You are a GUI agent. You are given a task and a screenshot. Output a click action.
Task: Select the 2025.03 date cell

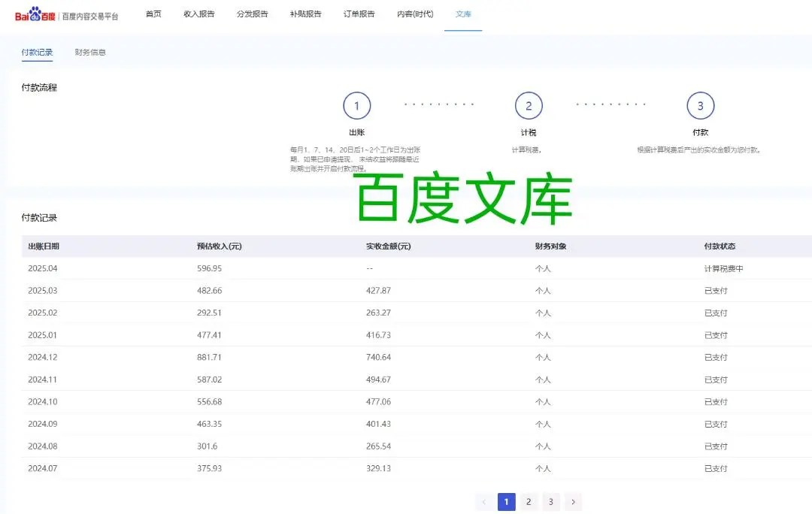(x=42, y=291)
